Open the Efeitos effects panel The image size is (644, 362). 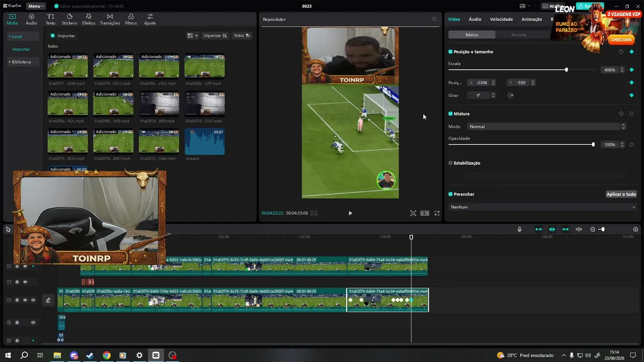click(89, 19)
